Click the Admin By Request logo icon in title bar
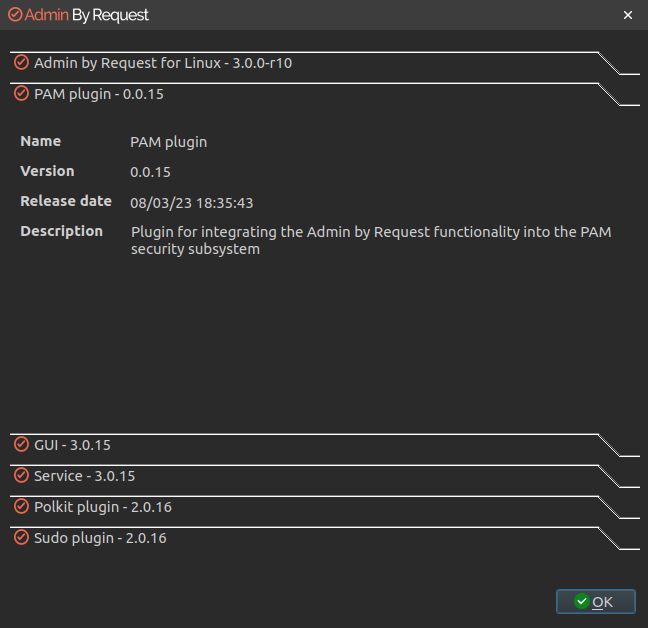This screenshot has width=648, height=628. [15, 14]
